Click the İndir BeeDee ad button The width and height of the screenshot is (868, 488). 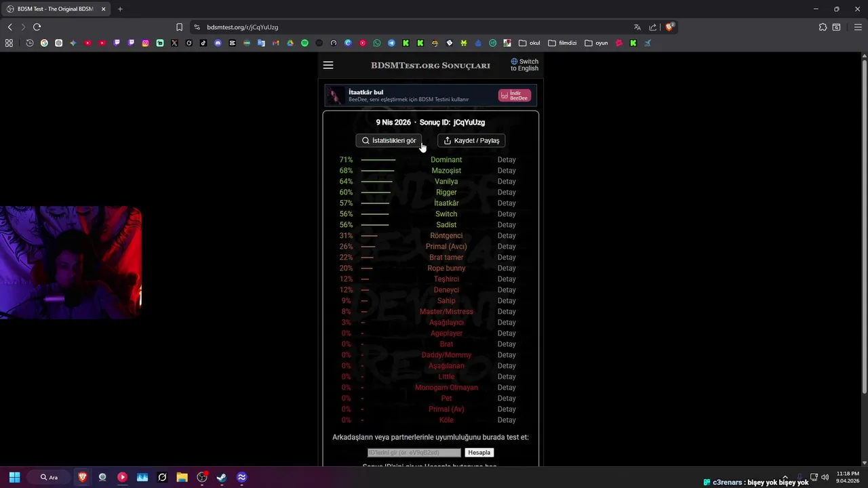tap(515, 96)
